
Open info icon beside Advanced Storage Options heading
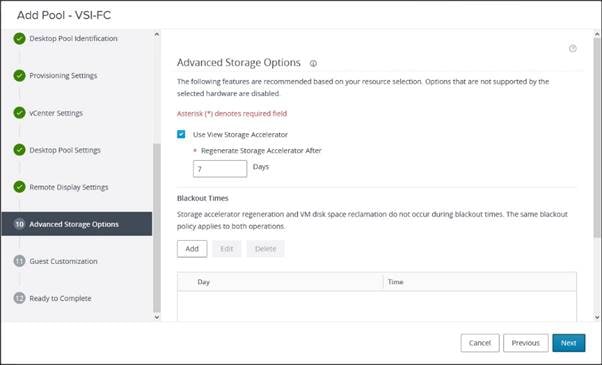click(313, 63)
